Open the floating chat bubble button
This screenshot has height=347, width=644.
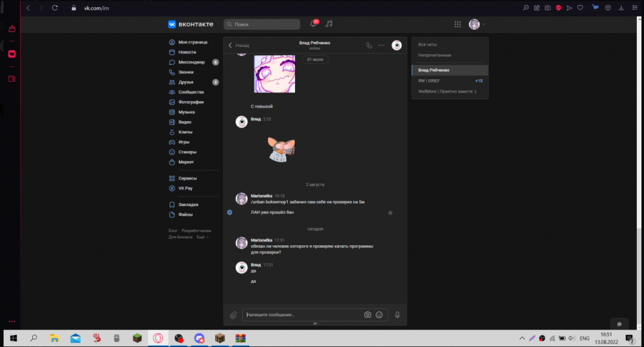(x=619, y=324)
